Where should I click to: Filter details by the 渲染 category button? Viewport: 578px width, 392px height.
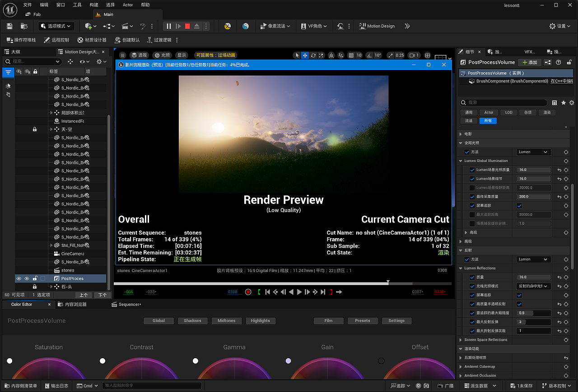(x=547, y=112)
